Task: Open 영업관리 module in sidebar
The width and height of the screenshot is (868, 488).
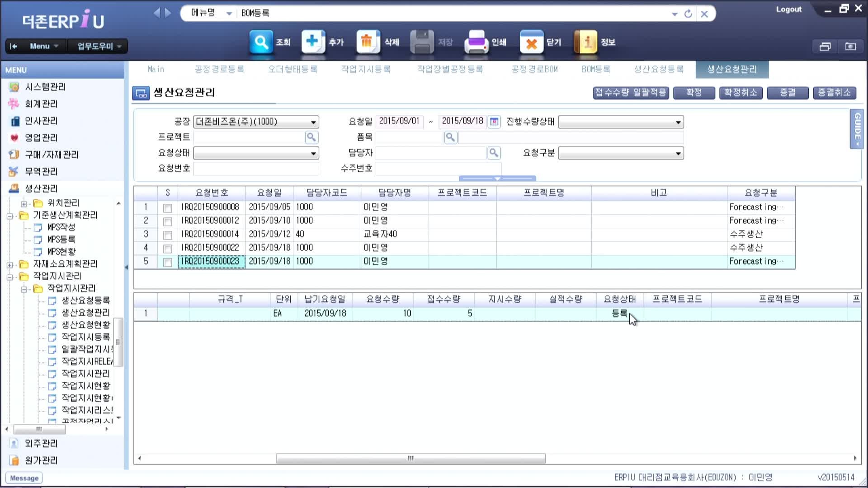Action: click(41, 138)
